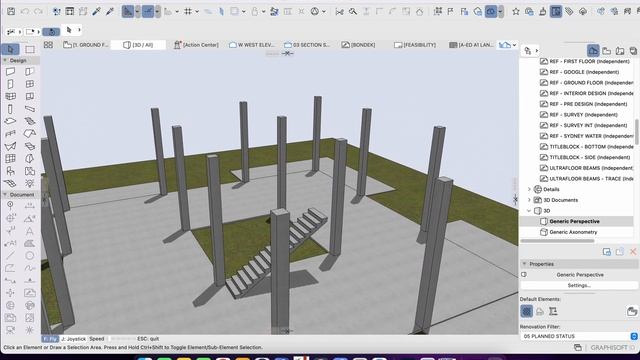Open the Layout Book in Navigator

coord(620,51)
